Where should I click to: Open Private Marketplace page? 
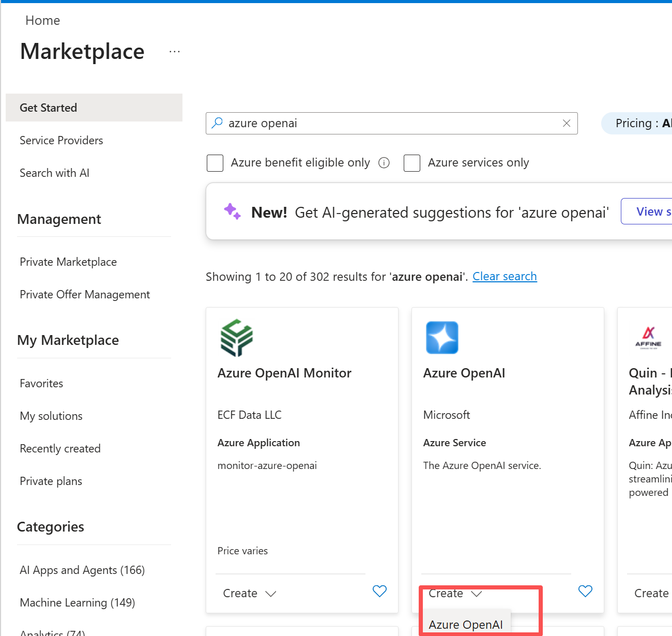click(x=68, y=262)
